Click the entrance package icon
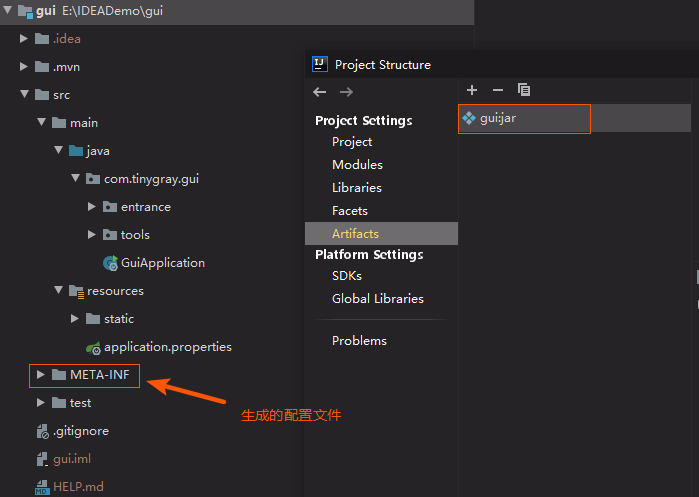Image resolution: width=699 pixels, height=497 pixels. tap(110, 207)
